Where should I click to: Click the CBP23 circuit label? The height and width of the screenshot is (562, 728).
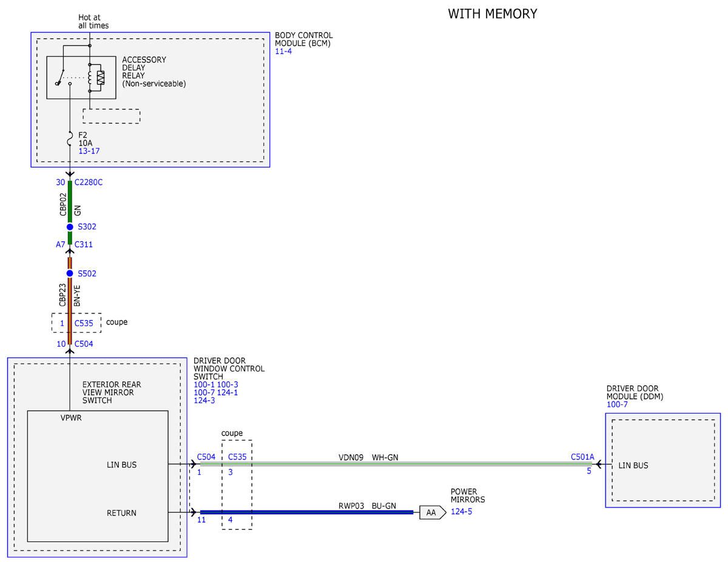click(62, 295)
